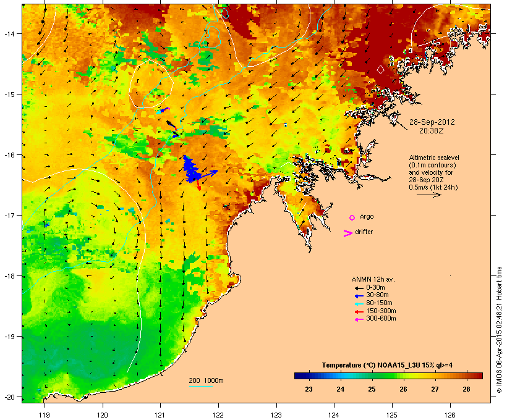Viewport: 507px width, 420px height.
Task: Click the white diamond marker on the map
Action: pyautogui.click(x=381, y=69)
